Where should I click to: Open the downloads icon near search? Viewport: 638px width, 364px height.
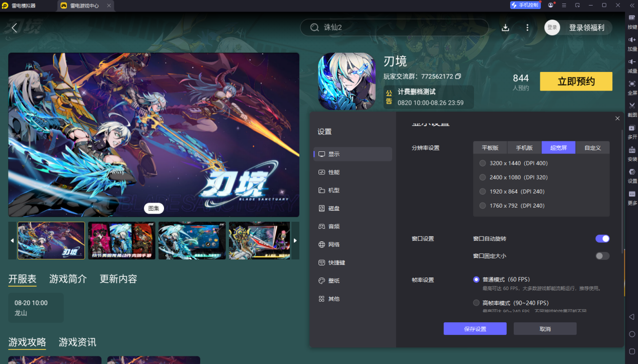pyautogui.click(x=506, y=28)
